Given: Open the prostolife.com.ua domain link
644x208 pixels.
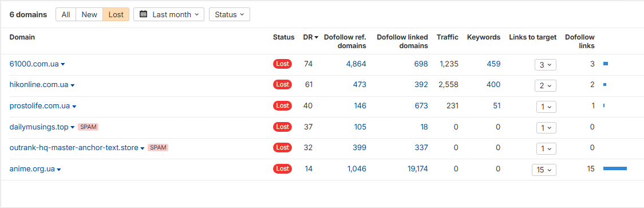Looking at the screenshot, I should tap(39, 105).
